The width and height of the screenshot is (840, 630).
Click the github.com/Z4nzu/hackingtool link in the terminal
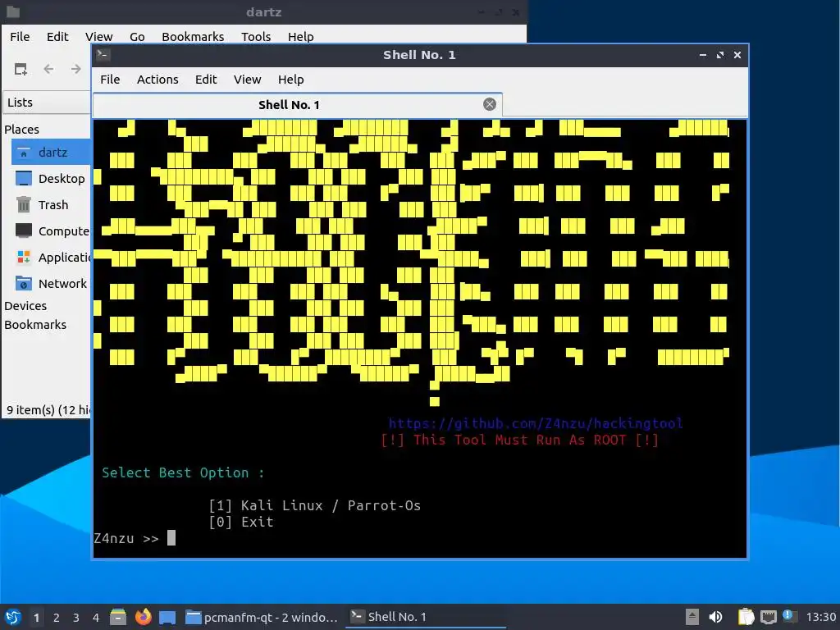click(x=536, y=424)
